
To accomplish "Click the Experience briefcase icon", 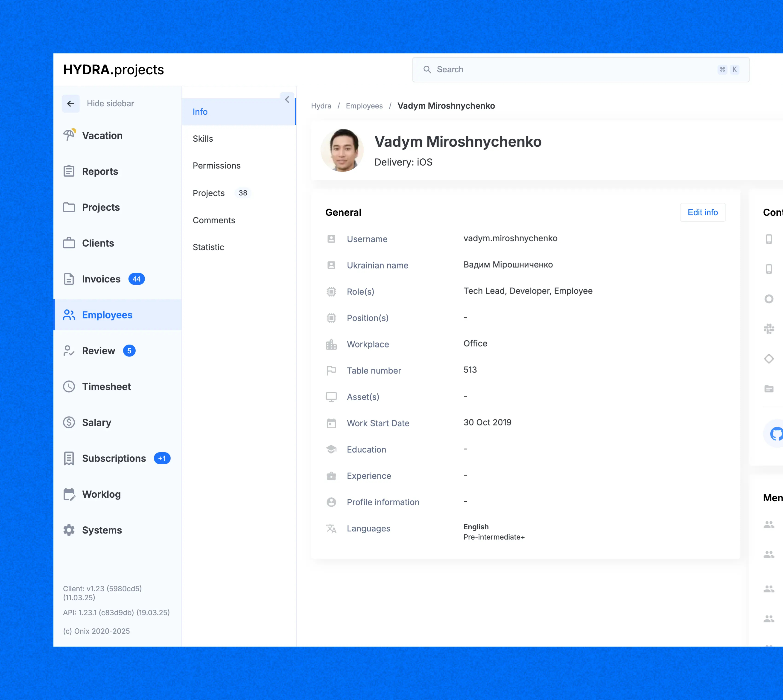I will point(331,476).
